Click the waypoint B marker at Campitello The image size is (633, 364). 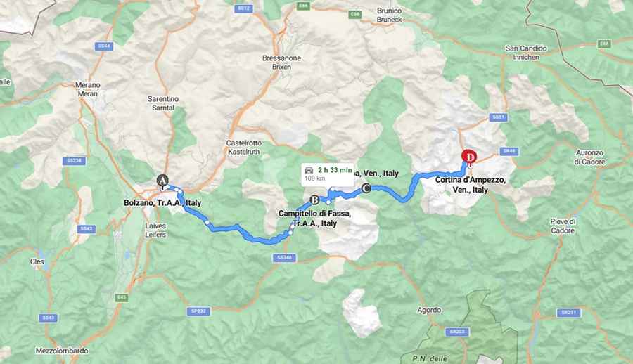(314, 200)
